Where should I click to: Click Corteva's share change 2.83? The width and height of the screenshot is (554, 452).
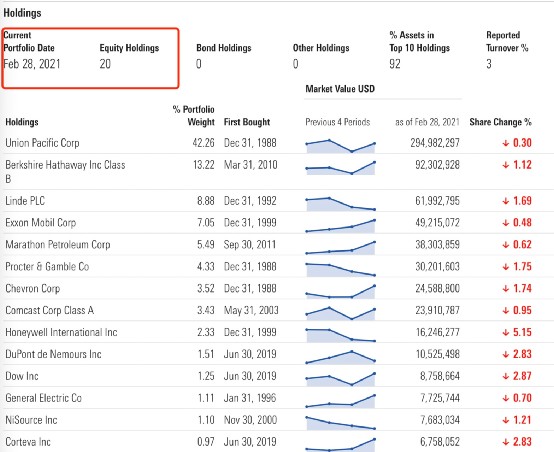pos(517,442)
